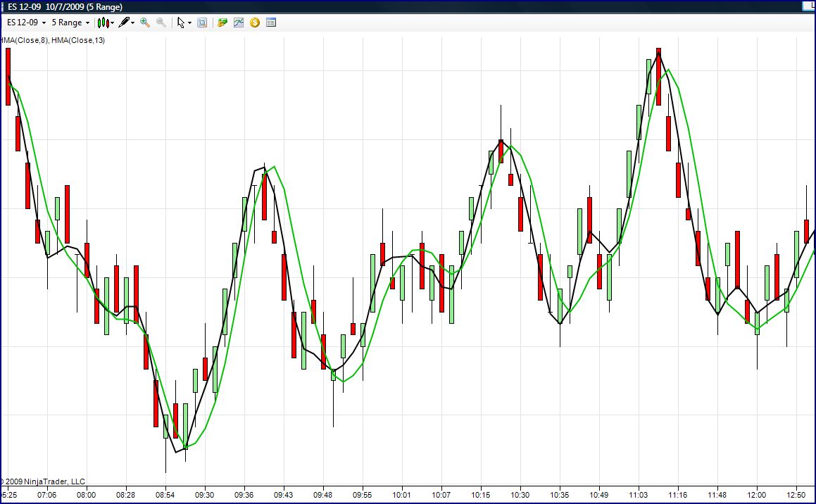Click the 12:50 time axis label

pos(796,495)
